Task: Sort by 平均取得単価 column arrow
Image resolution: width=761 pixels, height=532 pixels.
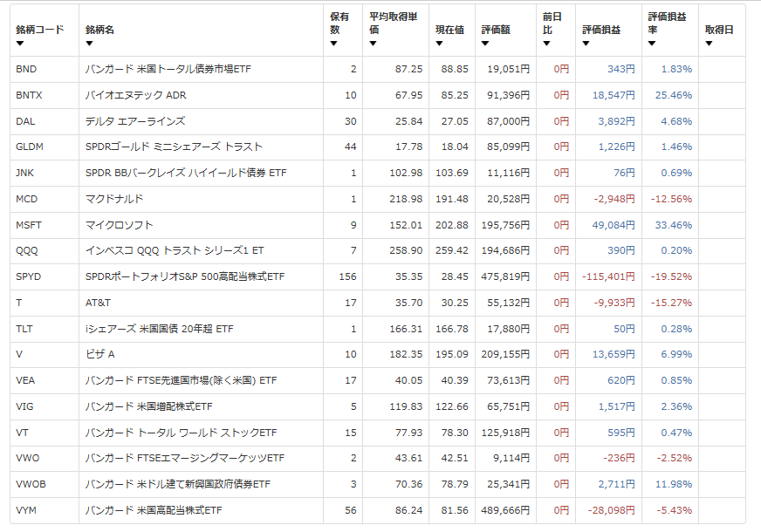Action: (373, 44)
